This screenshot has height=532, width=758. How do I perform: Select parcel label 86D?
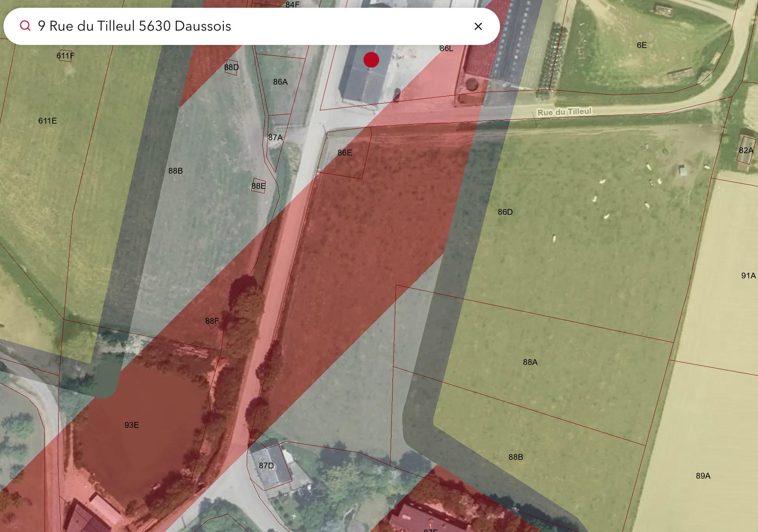click(x=505, y=212)
